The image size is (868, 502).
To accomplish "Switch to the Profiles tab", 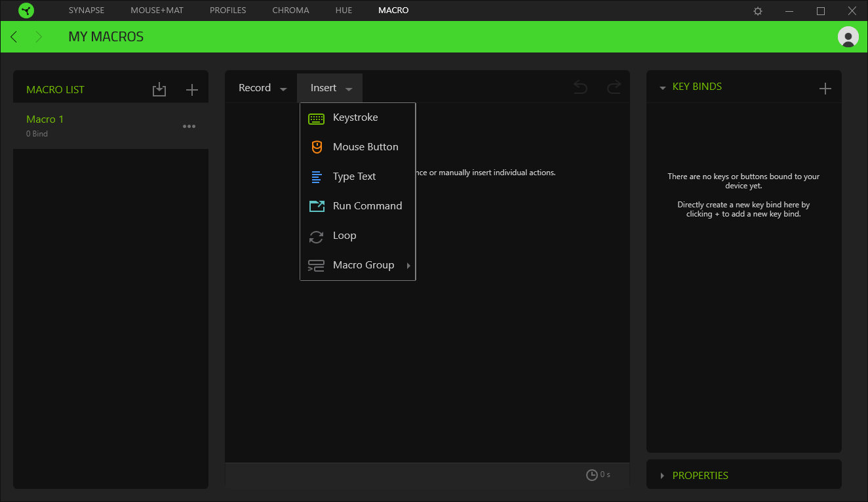I will 227,10.
